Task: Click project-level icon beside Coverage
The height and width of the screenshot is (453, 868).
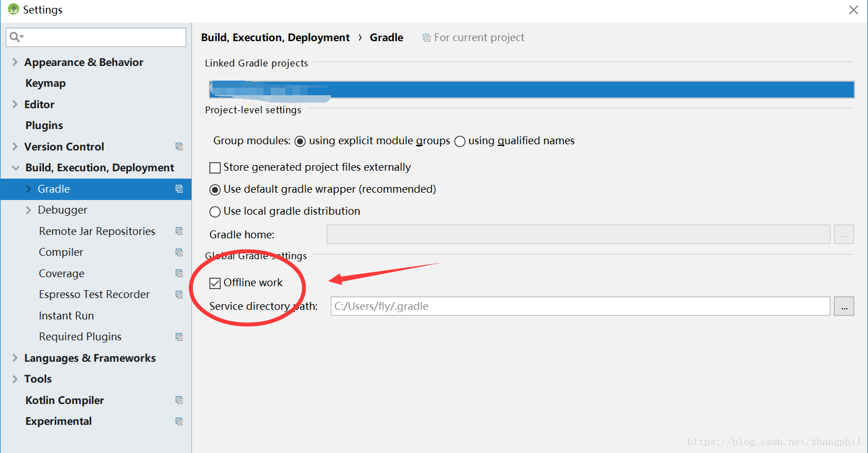Action: point(179,273)
